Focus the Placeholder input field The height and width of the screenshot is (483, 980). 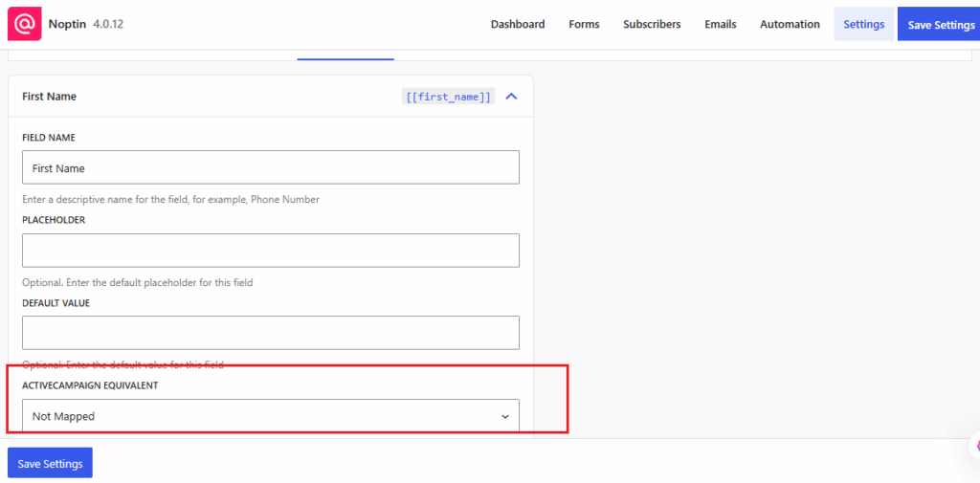[271, 251]
